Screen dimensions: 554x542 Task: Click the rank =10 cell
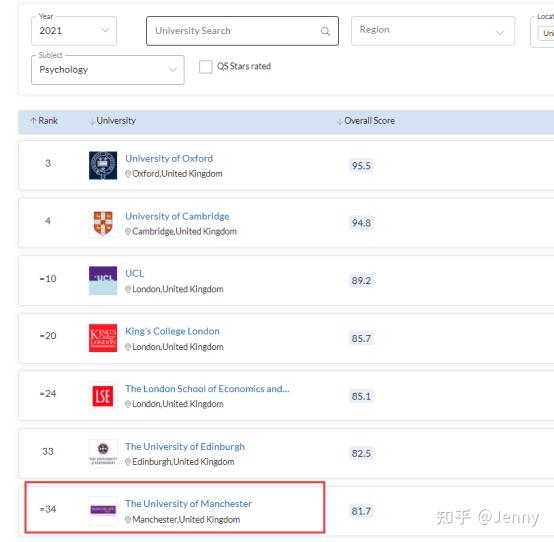coord(48,279)
